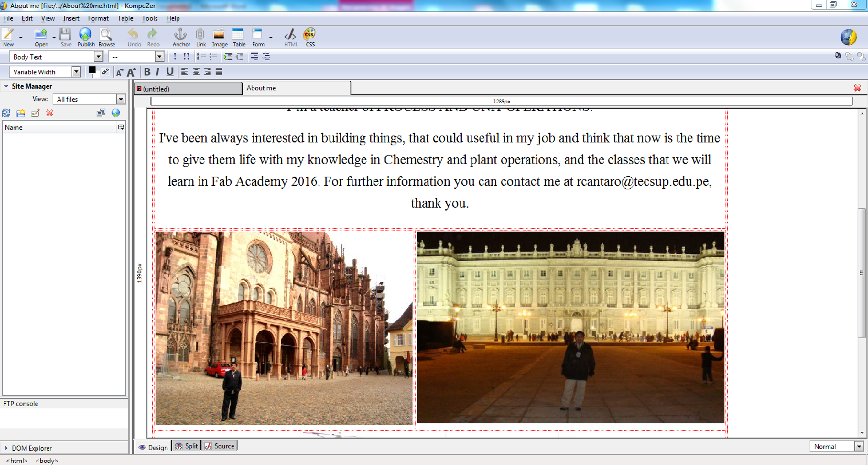This screenshot has width=868, height=465.
Task: Switch to Split view
Action: pos(187,446)
